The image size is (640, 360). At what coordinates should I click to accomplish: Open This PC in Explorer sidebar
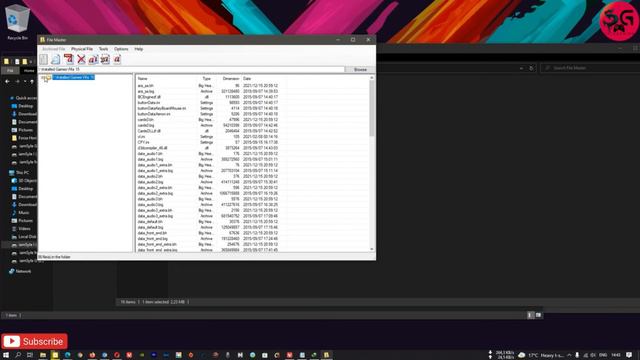[20, 173]
